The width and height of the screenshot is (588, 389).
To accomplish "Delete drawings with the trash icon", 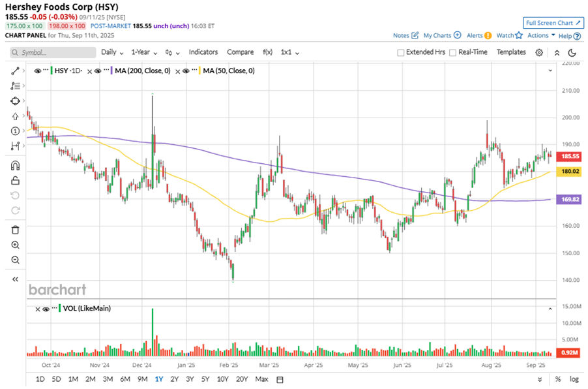I will click(15, 230).
